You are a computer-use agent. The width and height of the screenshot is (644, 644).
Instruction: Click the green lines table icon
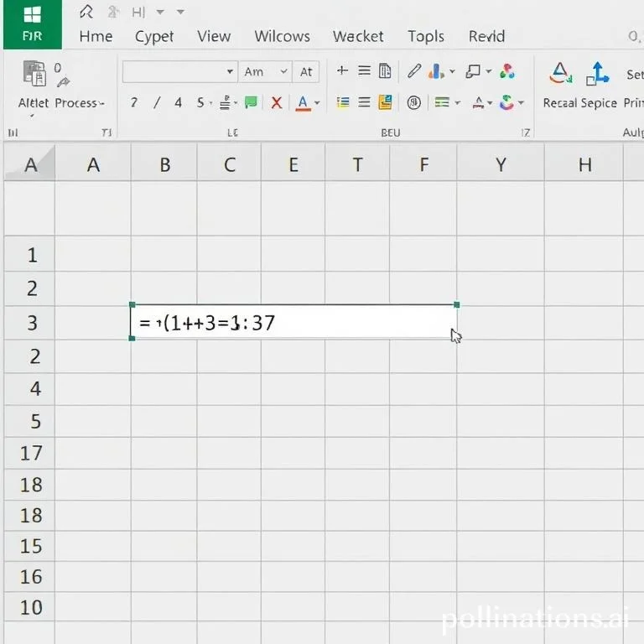pos(442,101)
